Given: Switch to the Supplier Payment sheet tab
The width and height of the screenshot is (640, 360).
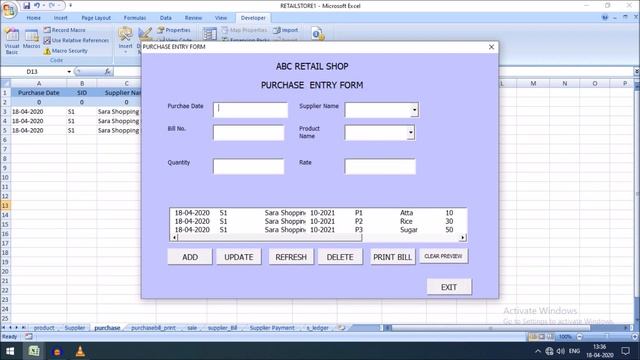Looking at the screenshot, I should click(x=272, y=328).
